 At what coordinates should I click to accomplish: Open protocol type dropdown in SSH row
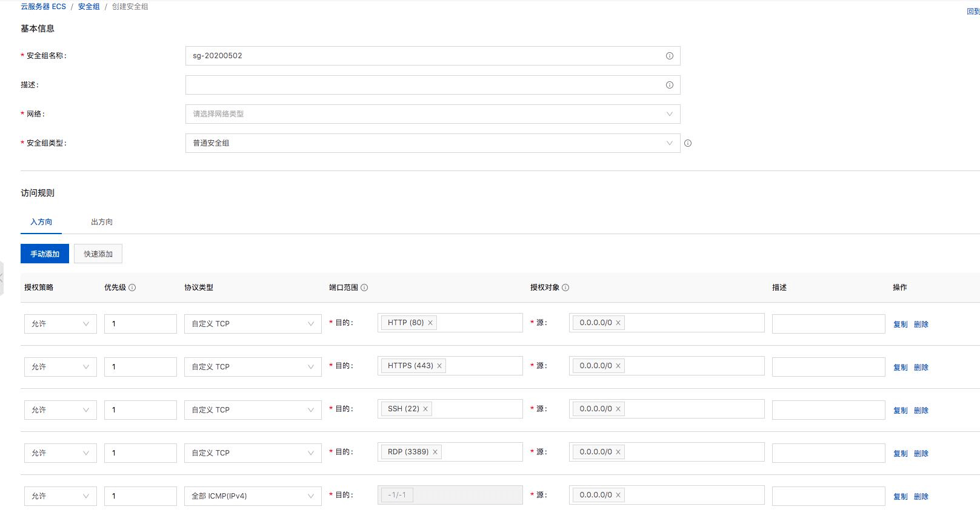point(253,410)
